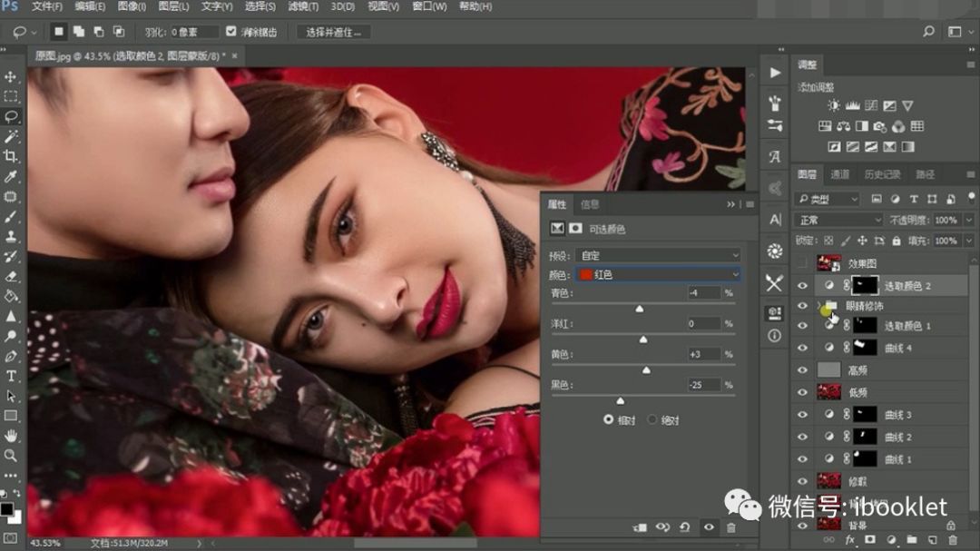Hide the 背景 layer visibility eye
Image resolution: width=980 pixels, height=551 pixels.
coord(802,526)
